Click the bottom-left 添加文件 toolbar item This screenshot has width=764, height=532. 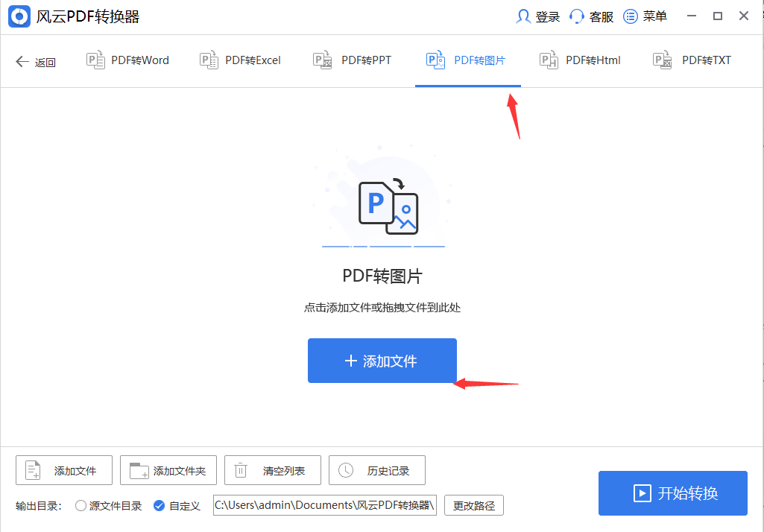(x=63, y=470)
